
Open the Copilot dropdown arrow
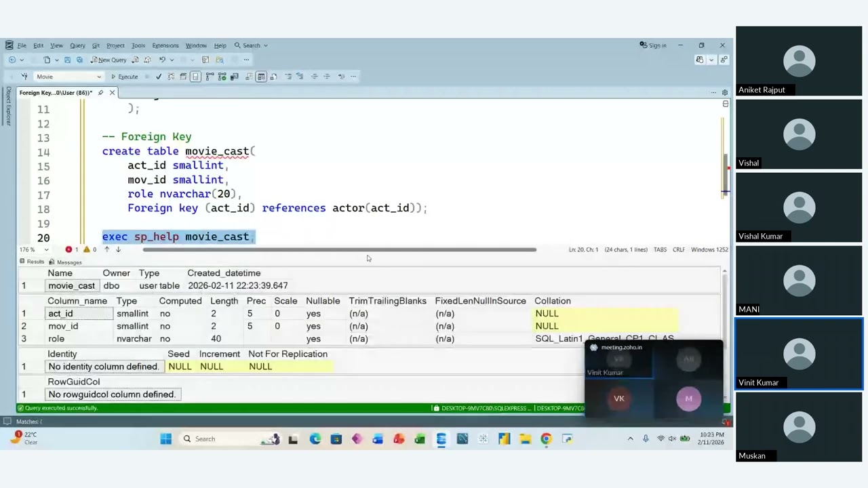coord(711,60)
